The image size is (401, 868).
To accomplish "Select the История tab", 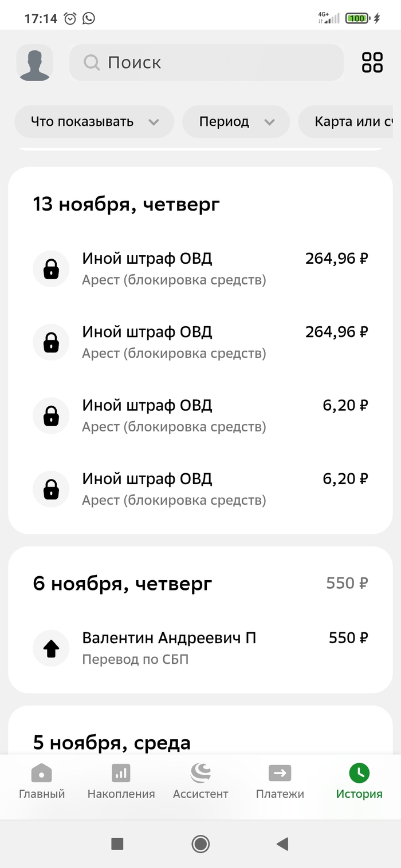I will click(x=359, y=781).
